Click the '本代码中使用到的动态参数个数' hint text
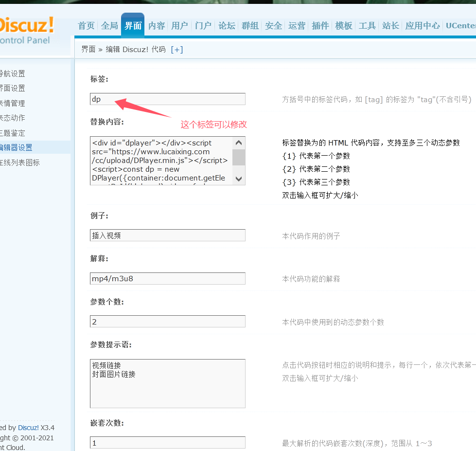The height and width of the screenshot is (451, 476). click(333, 322)
